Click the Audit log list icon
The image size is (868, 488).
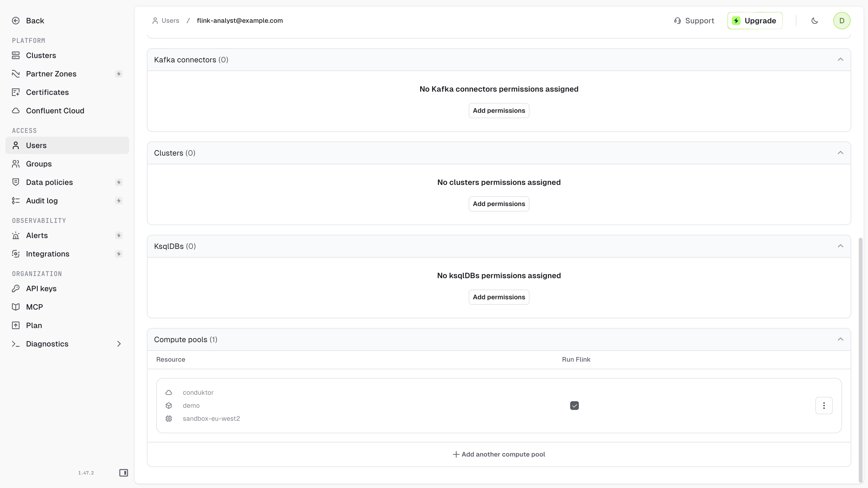click(15, 201)
